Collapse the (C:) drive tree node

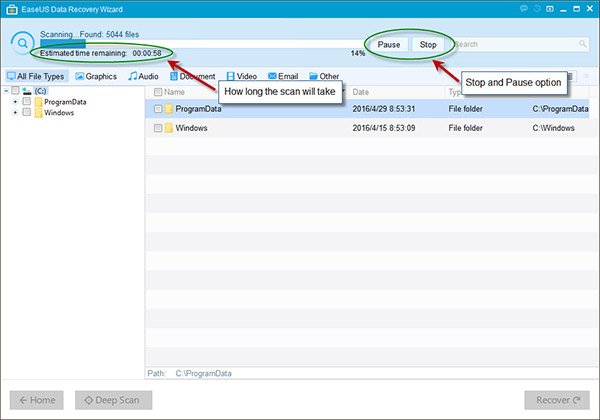[x=7, y=91]
